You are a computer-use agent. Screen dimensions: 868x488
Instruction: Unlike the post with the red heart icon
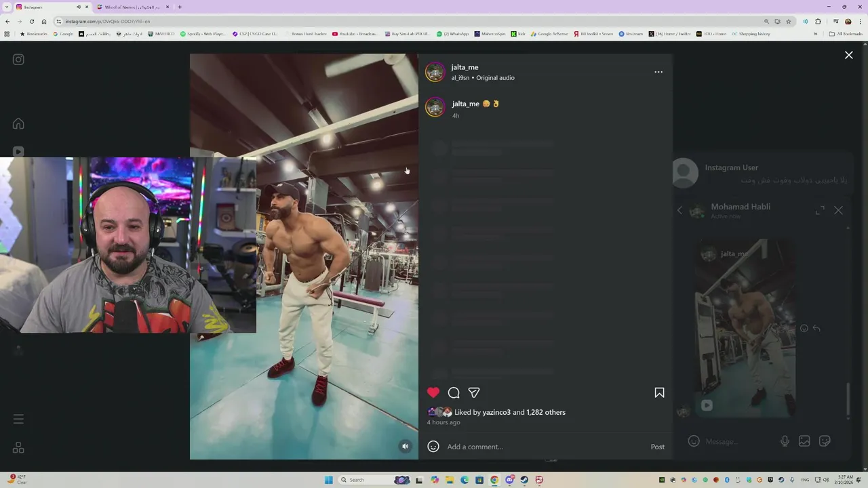click(x=433, y=392)
